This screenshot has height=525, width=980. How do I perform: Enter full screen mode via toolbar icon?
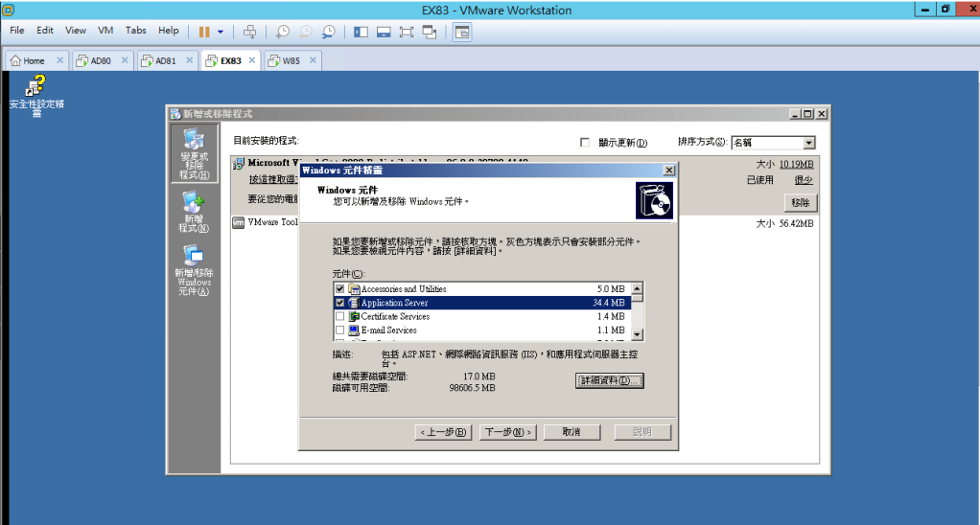coord(407,31)
